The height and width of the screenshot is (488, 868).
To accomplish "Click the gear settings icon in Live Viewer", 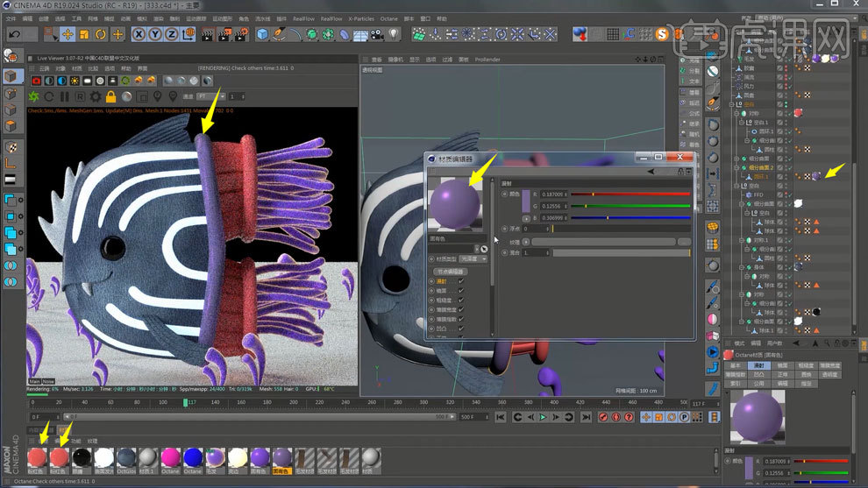I will [x=96, y=96].
